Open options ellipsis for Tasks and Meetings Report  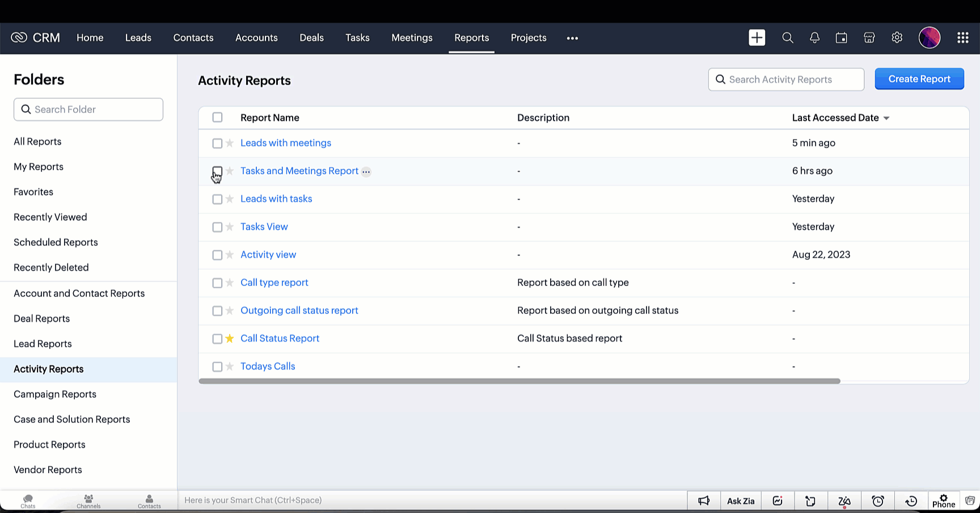click(x=366, y=172)
